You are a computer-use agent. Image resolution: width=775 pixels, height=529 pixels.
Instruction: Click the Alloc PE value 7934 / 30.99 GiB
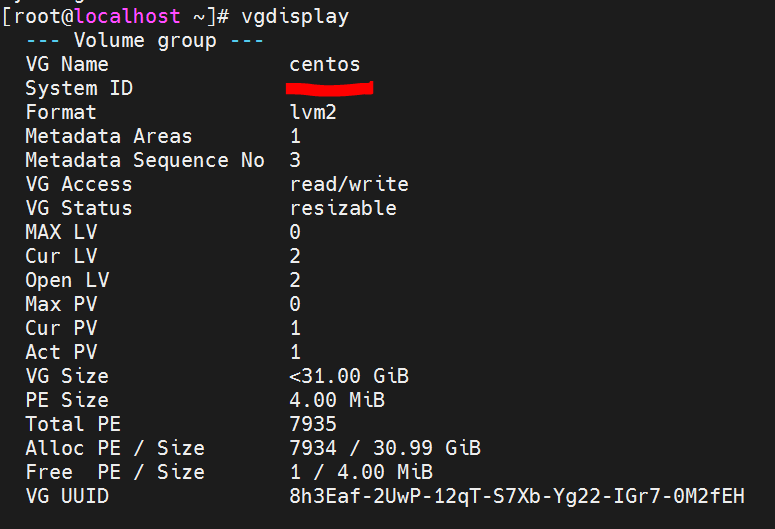pyautogui.click(x=379, y=449)
